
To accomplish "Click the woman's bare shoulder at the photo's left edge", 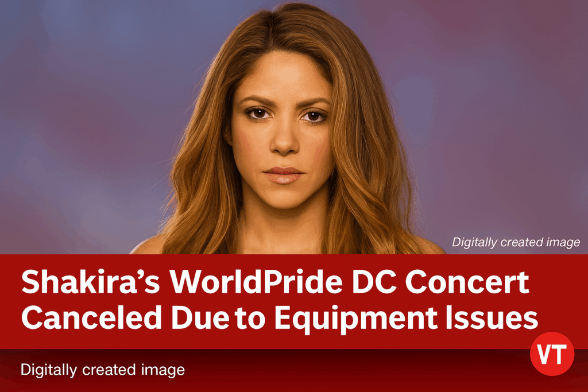I will 148,246.
